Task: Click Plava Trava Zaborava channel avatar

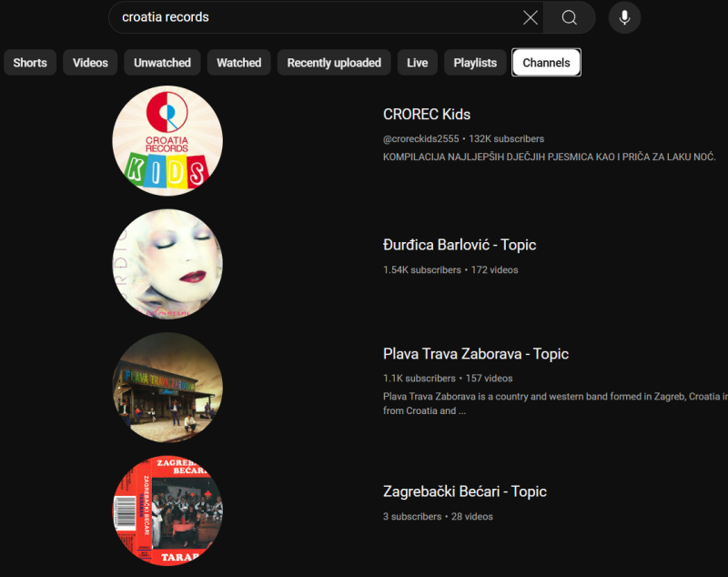Action: (x=167, y=387)
